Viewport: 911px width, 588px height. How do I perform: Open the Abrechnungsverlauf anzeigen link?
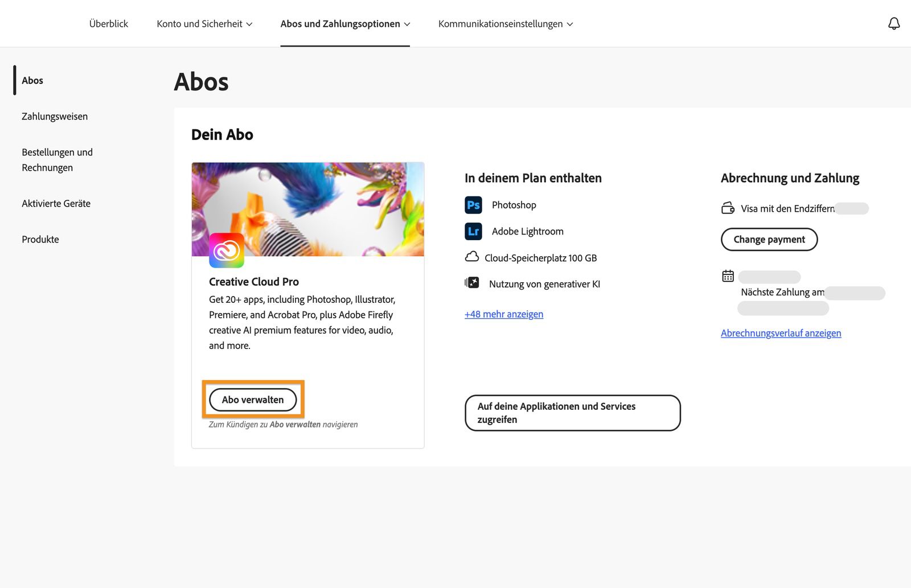click(x=781, y=333)
